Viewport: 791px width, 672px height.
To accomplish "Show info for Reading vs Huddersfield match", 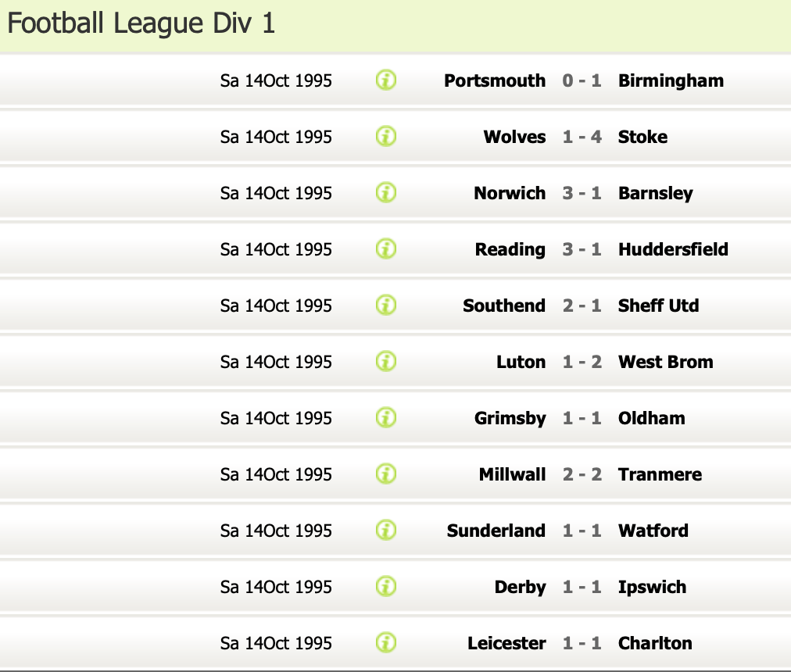I will [x=386, y=248].
